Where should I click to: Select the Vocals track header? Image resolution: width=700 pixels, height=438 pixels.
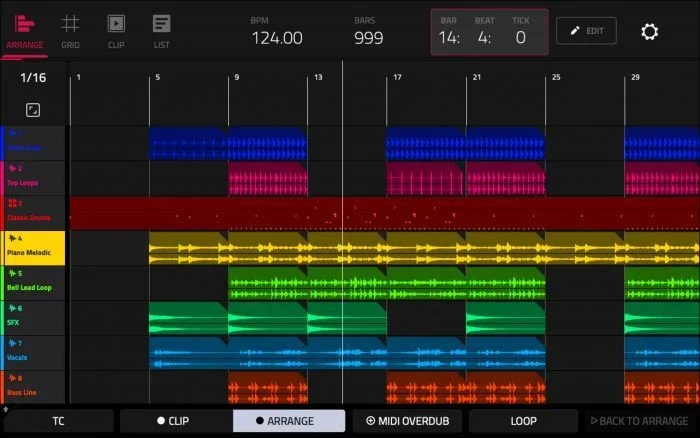tap(34, 352)
